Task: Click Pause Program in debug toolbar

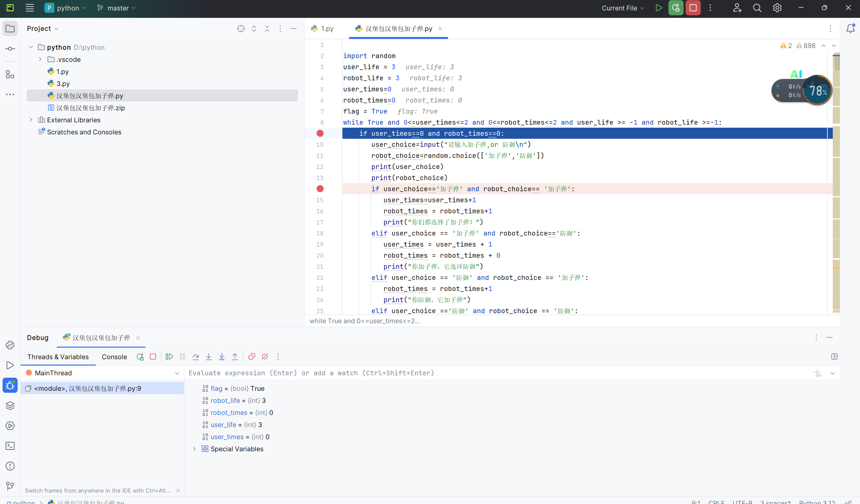Action: click(x=182, y=356)
